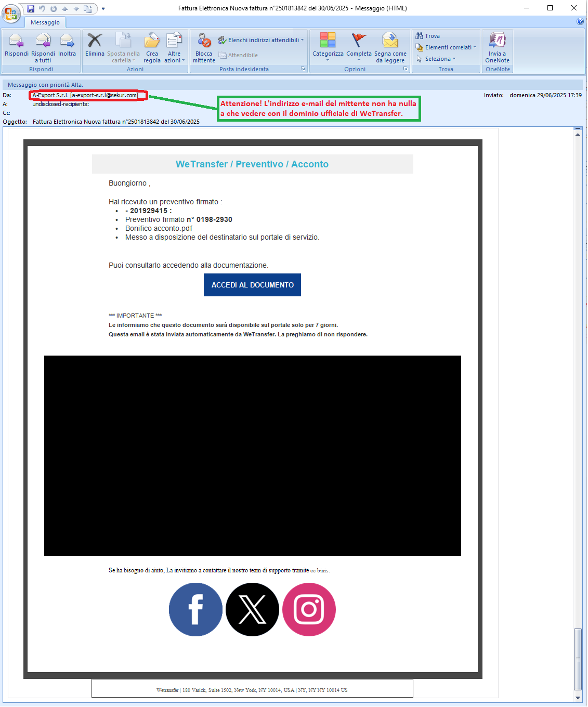Maximize the message window
Image resolution: width=588 pixels, height=707 pixels.
pyautogui.click(x=550, y=8)
